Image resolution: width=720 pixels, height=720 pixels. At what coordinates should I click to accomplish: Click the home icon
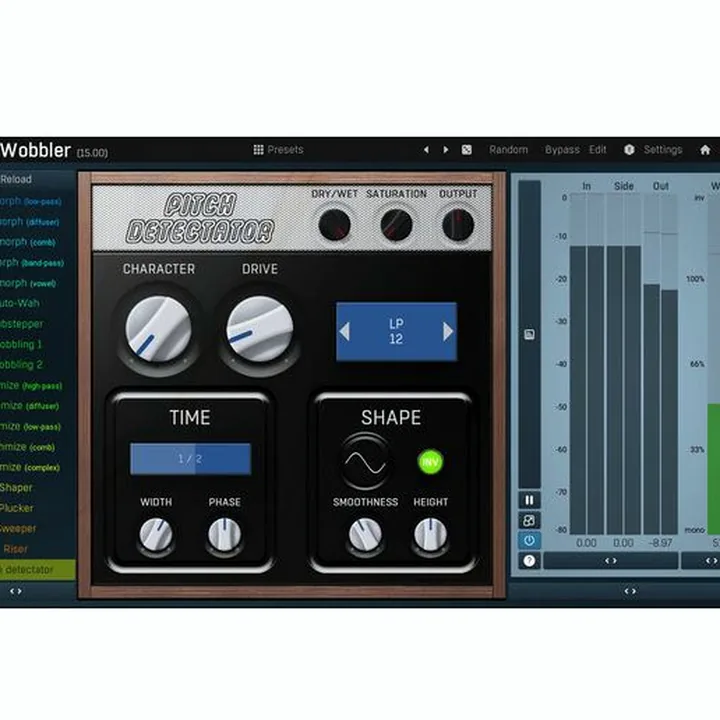[x=705, y=150]
